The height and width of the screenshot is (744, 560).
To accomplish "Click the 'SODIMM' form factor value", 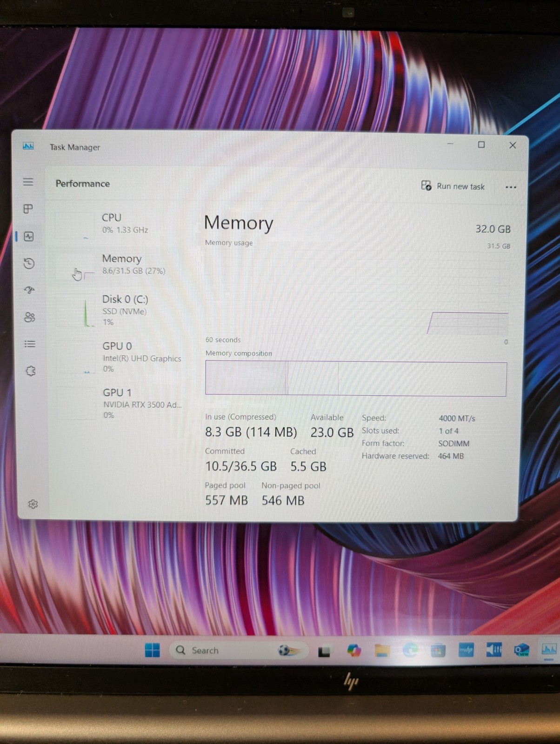I will click(453, 444).
